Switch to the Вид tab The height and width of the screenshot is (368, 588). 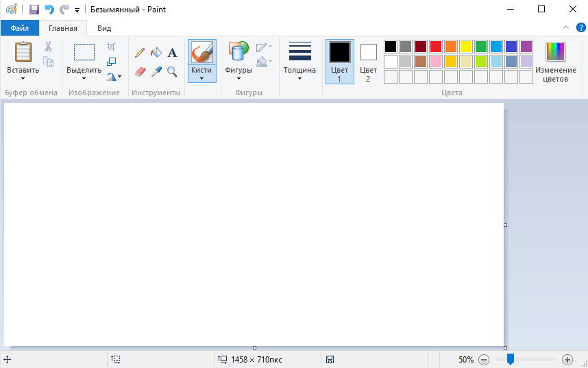click(x=104, y=28)
